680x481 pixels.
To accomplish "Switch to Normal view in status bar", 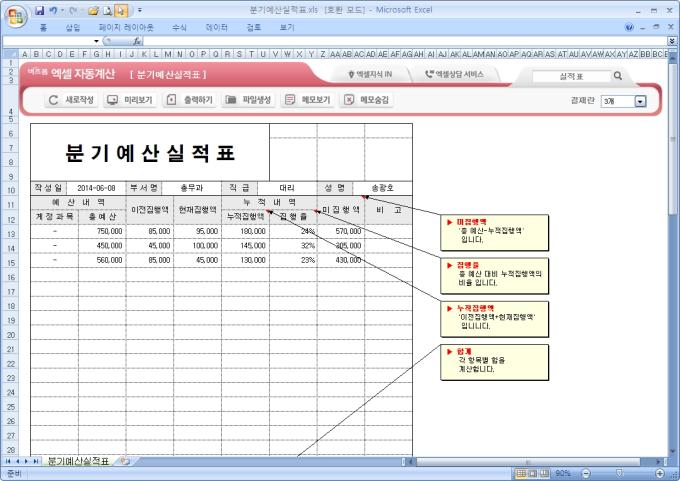I will (x=521, y=473).
